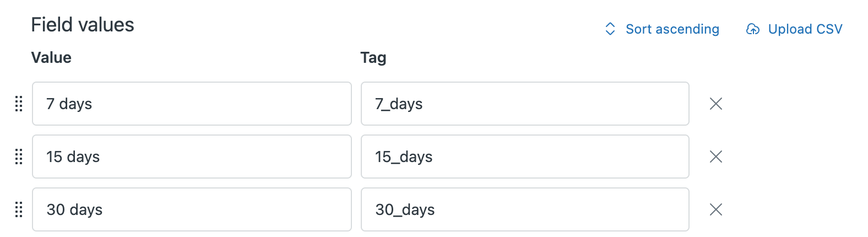The width and height of the screenshot is (868, 237).
Task: Remove the 7 days field value row
Action: pos(715,104)
